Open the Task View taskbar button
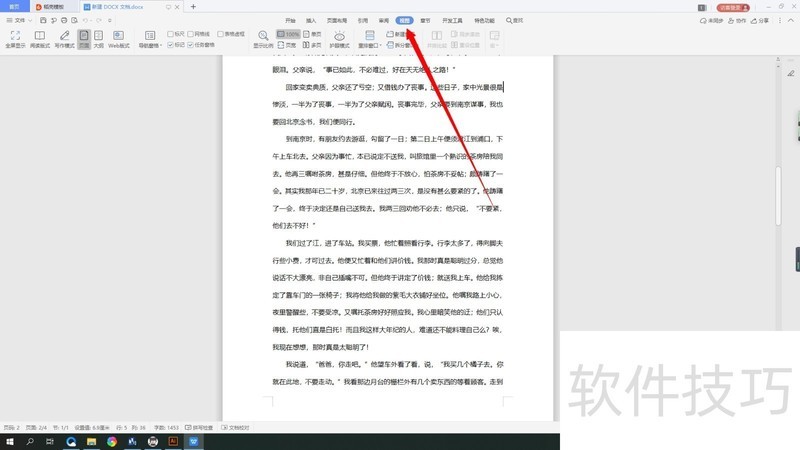This screenshot has height=450, width=800. click(50, 441)
